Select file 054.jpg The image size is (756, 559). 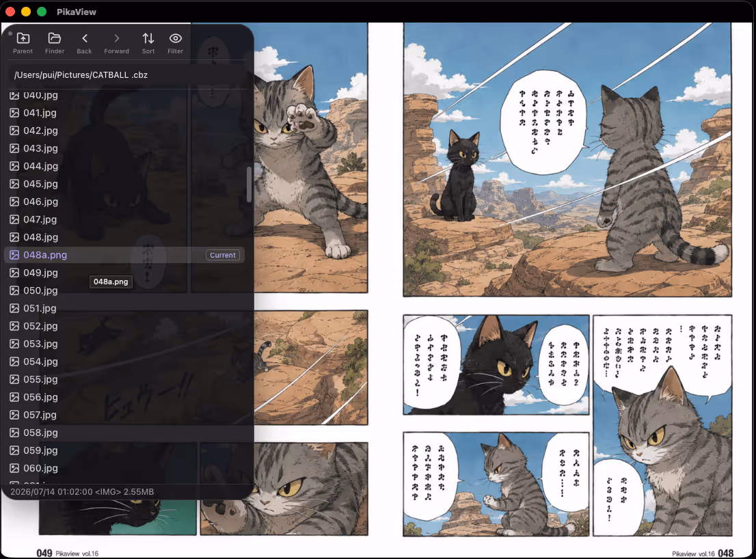124,362
